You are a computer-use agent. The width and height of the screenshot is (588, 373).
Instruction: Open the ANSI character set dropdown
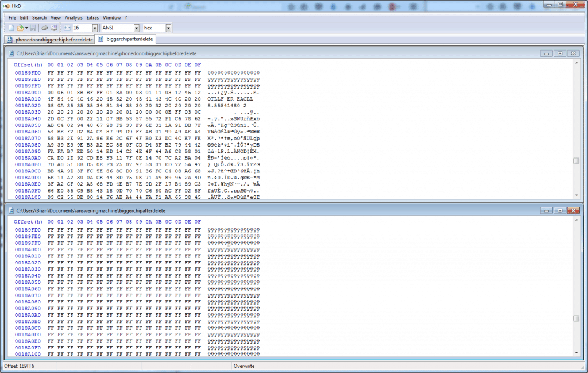pos(137,28)
